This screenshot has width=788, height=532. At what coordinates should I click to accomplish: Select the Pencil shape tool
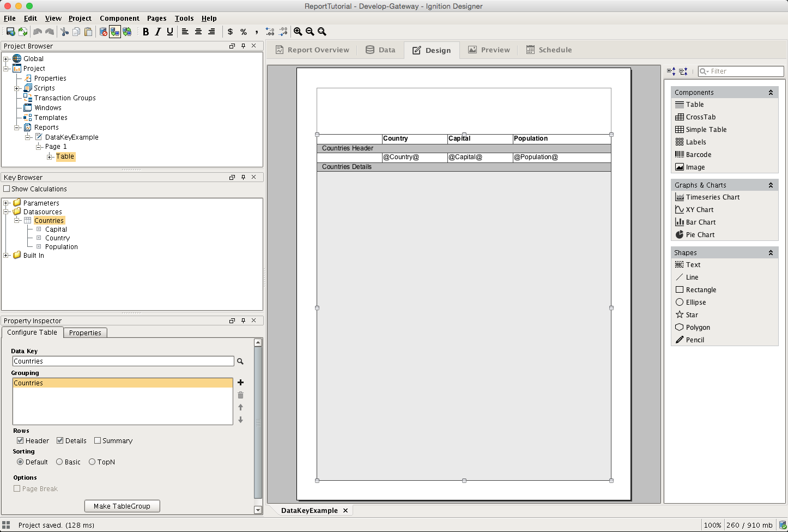tap(694, 340)
